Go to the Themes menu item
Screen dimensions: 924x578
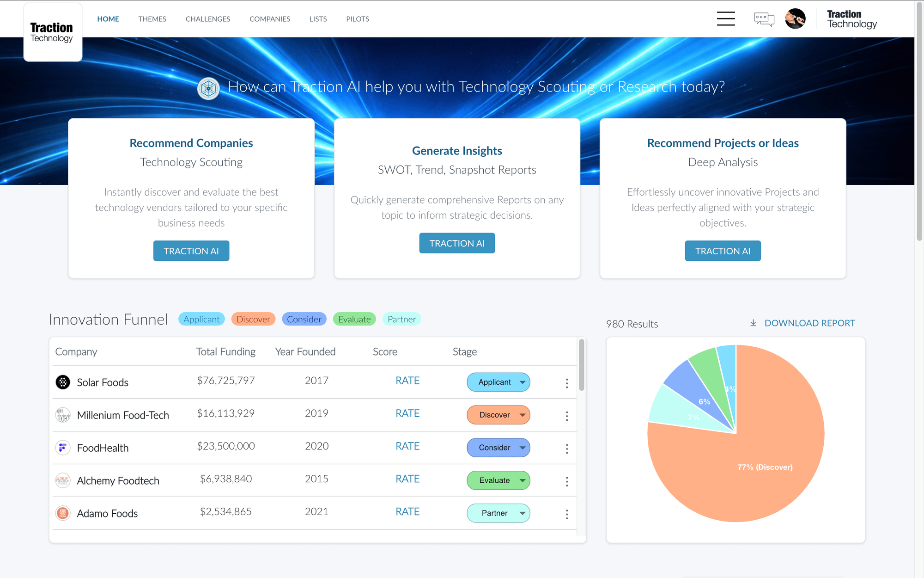(152, 19)
